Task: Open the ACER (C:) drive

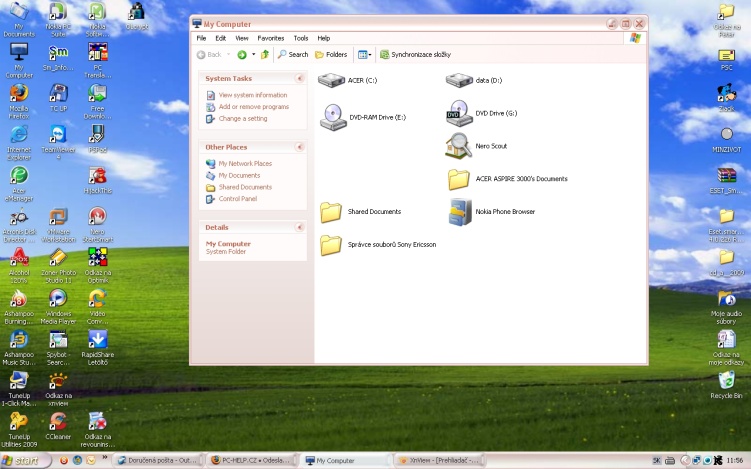Action: click(331, 79)
